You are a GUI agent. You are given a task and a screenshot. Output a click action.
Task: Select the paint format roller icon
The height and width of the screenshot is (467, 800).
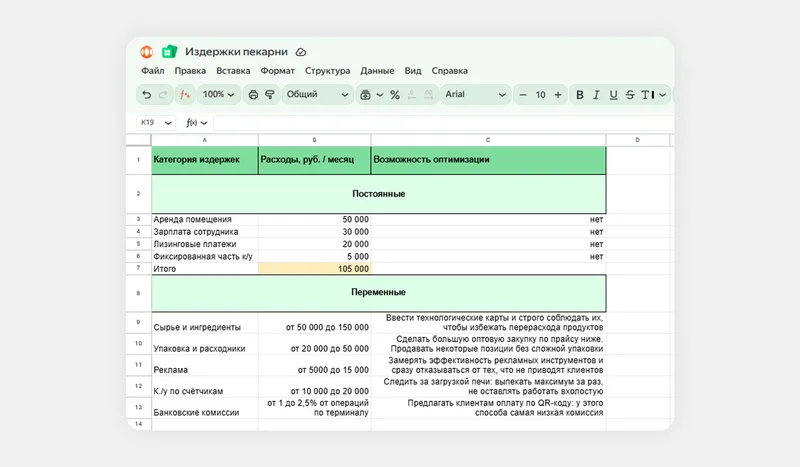click(270, 94)
